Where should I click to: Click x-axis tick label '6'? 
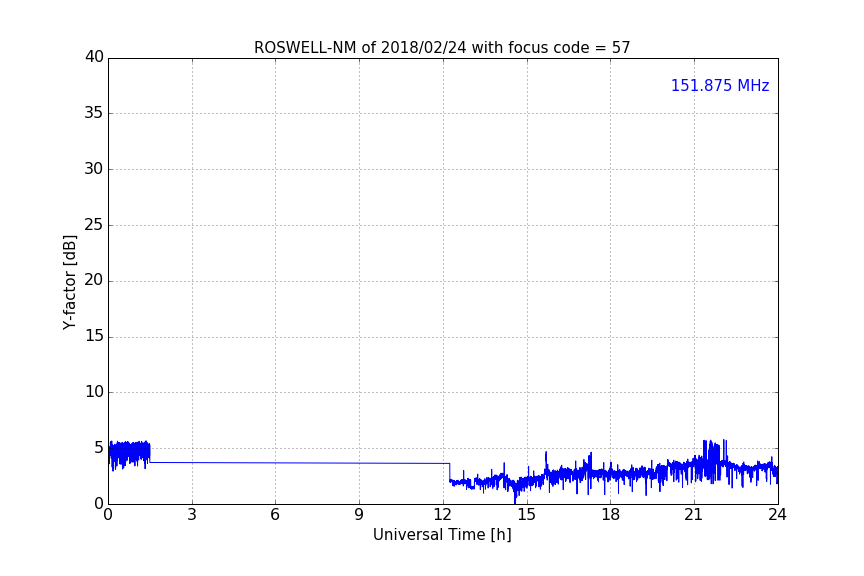tap(275, 515)
